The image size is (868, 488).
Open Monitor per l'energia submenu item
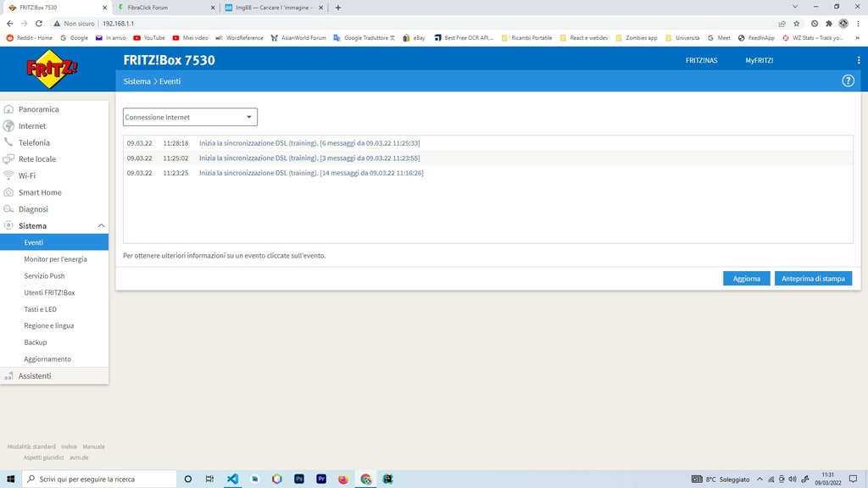tap(55, 259)
